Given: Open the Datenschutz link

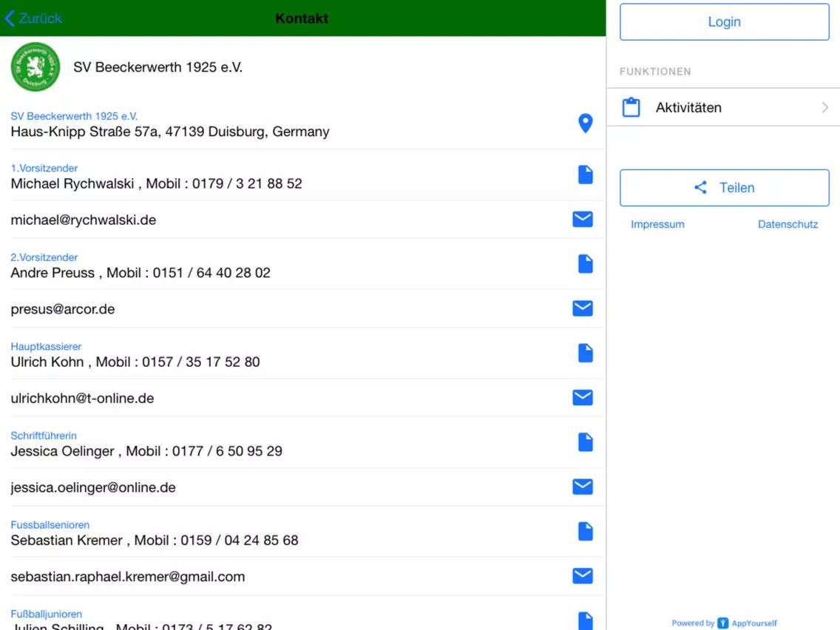Looking at the screenshot, I should tap(787, 225).
